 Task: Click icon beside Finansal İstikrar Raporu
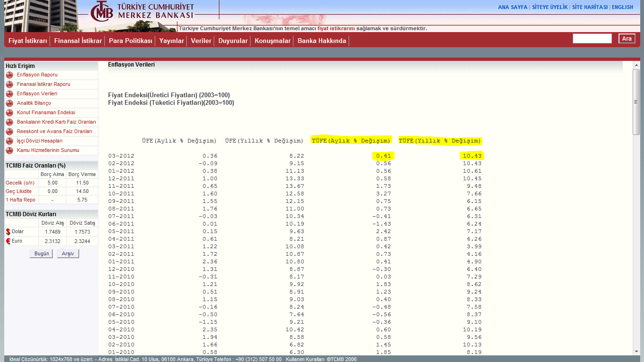(x=9, y=84)
